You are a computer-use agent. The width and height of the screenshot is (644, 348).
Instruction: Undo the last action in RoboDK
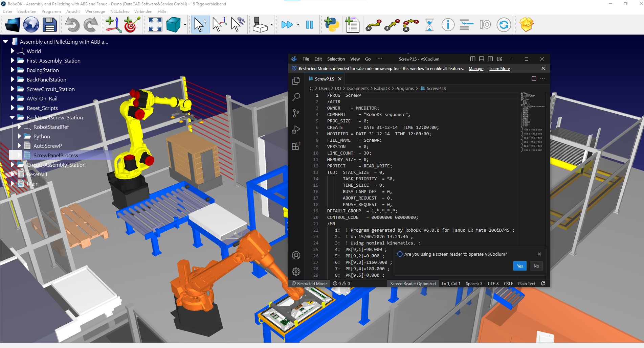click(x=72, y=25)
